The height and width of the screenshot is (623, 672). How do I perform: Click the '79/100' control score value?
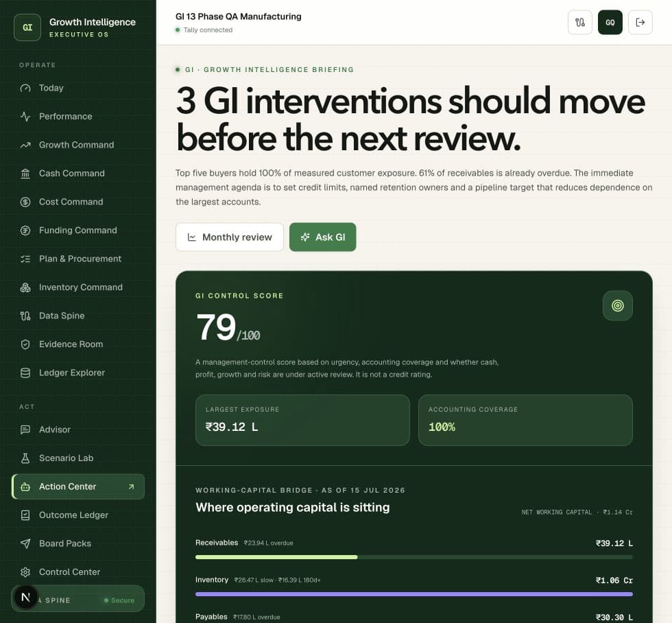(228, 327)
